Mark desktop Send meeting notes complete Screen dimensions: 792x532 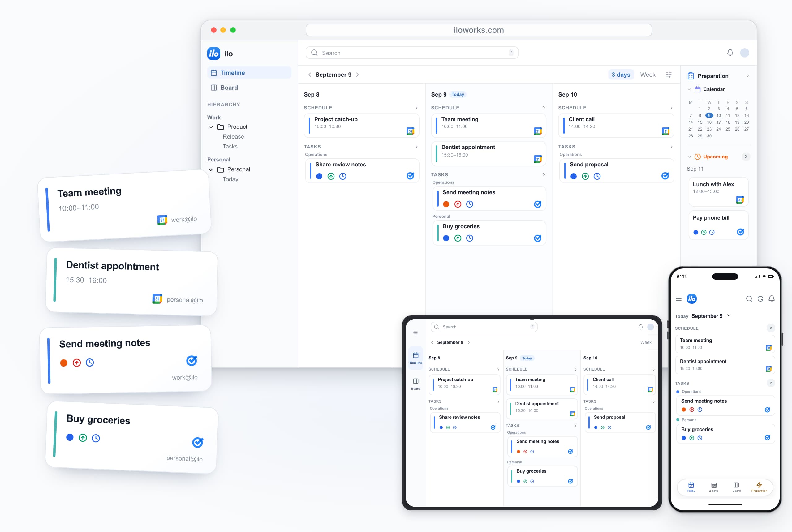pos(537,204)
